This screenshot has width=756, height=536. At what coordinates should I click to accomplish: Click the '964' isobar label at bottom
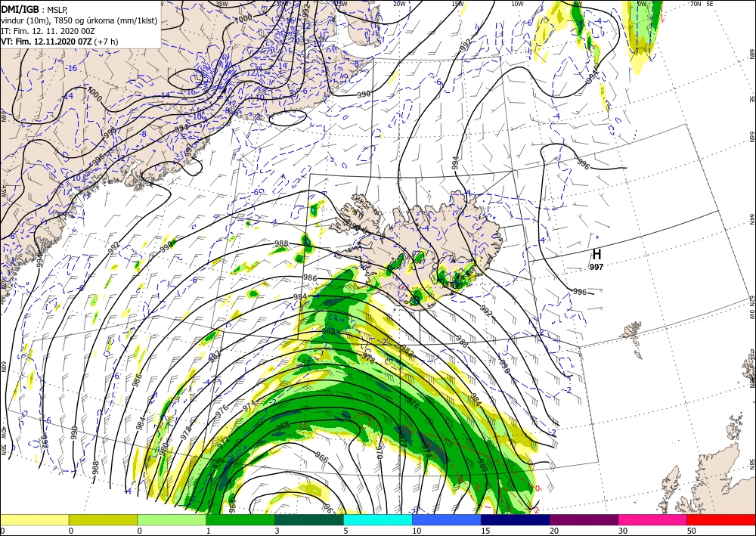pos(233,506)
